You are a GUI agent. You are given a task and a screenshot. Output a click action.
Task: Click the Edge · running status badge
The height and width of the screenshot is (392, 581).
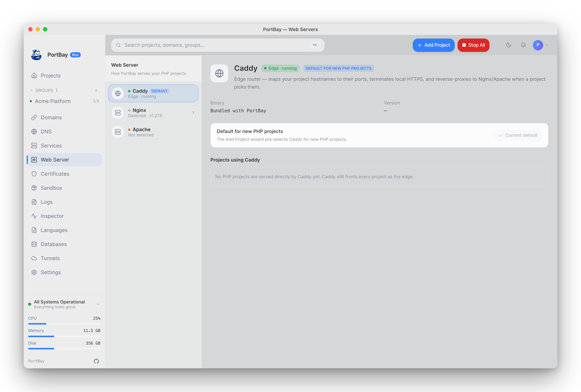(x=280, y=68)
